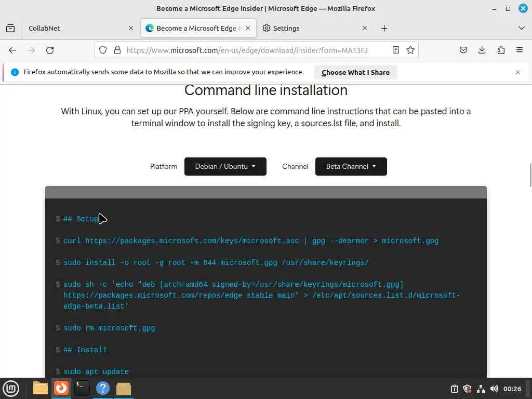The height and width of the screenshot is (399, 532).
Task: Open the security shield tray icon
Action: coord(467,389)
